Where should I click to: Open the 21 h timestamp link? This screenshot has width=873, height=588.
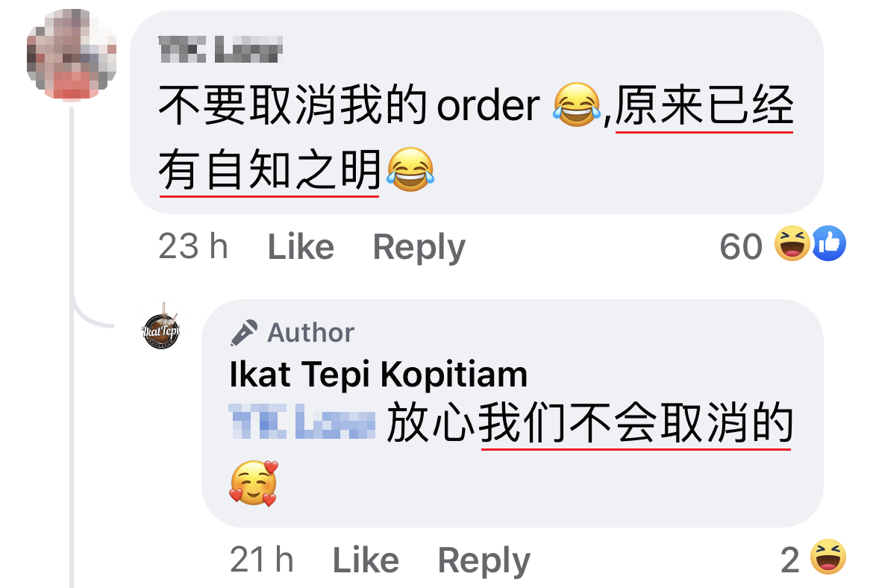(x=262, y=560)
